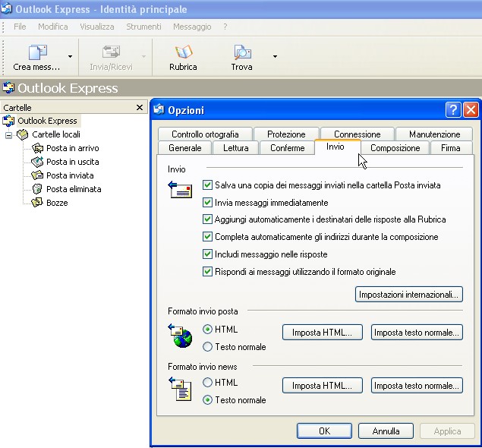Image resolution: width=482 pixels, height=448 pixels.
Task: Uncheck Includi messaggio nelle risposte
Action: click(207, 254)
